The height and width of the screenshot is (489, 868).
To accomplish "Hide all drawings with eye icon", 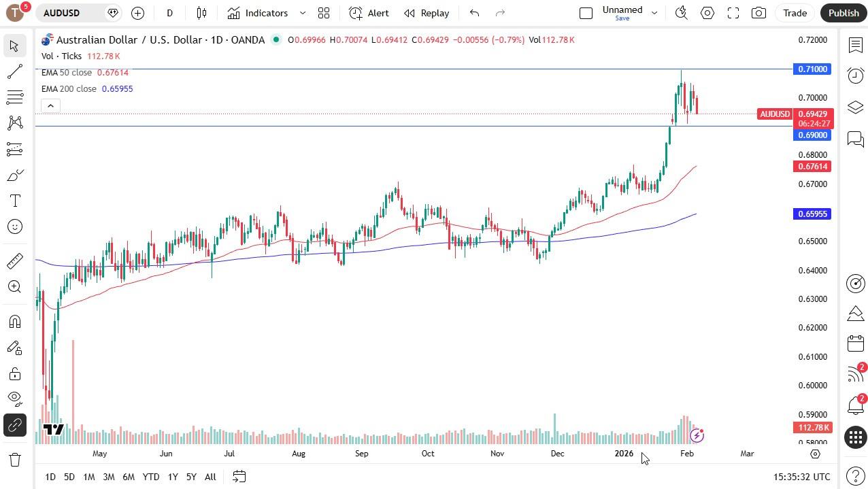I will tap(14, 398).
